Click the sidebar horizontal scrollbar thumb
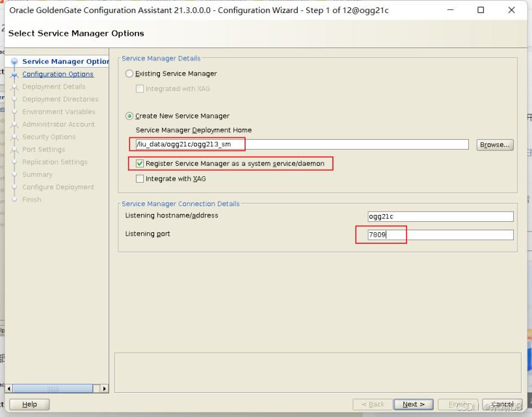Viewport: 532px width, 417px height. [53, 388]
